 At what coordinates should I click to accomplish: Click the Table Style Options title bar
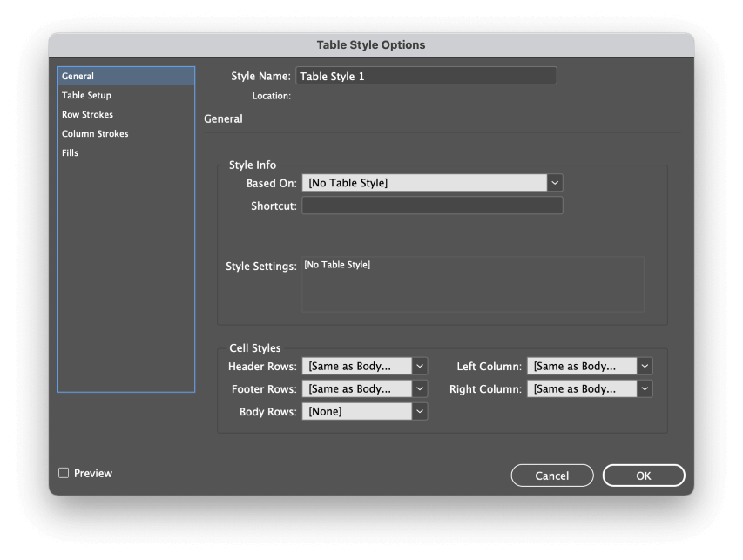(x=371, y=44)
